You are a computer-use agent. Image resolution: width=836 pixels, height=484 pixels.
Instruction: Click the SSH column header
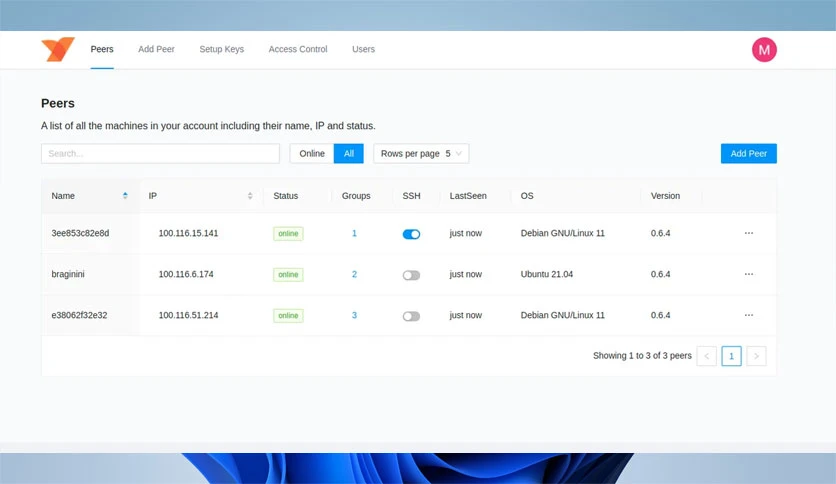[411, 196]
